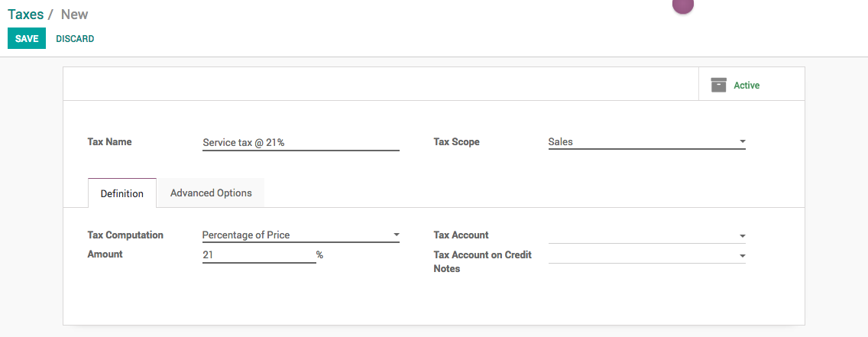Switch to the Definition tab
Screen dimensions: 868x337
pos(122,193)
